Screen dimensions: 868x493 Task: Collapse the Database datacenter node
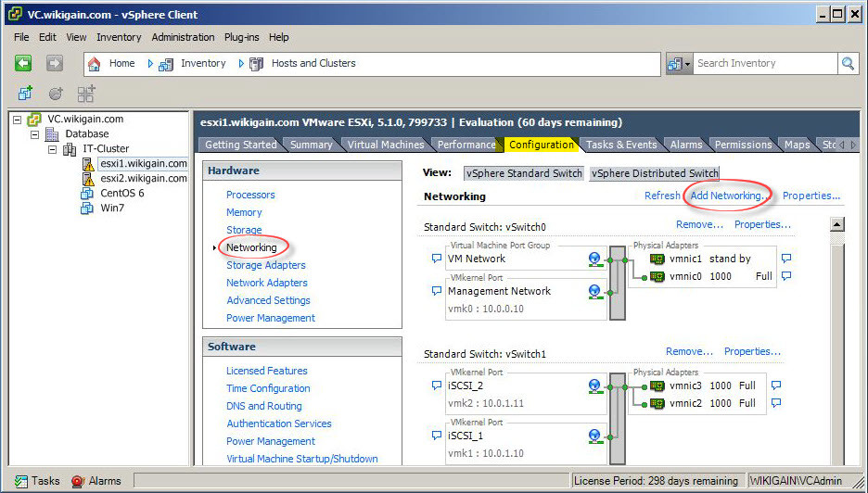click(x=35, y=133)
